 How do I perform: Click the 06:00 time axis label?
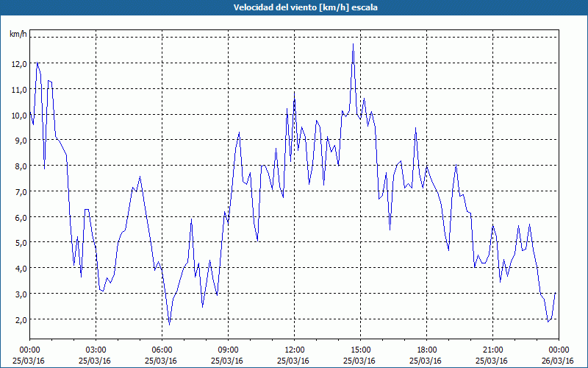pyautogui.click(x=162, y=350)
